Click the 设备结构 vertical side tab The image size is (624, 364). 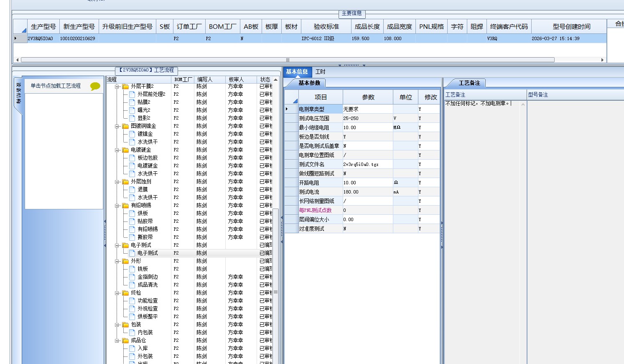(x=18, y=93)
